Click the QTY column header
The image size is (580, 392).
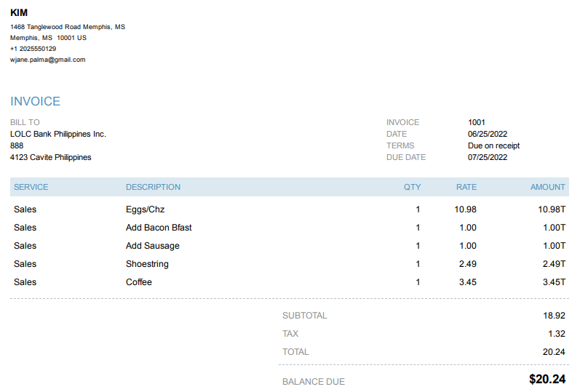(413, 187)
